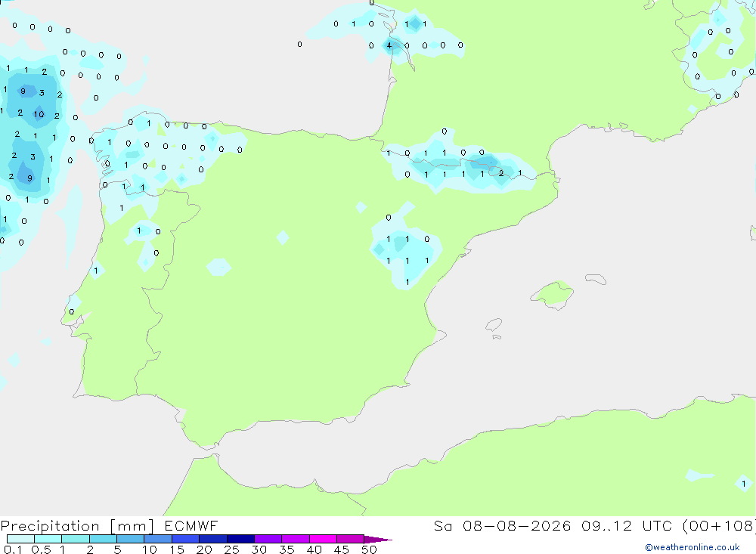Choose the 25–30 mm navy legend swatch
The width and height of the screenshot is (756, 554).
point(240,539)
